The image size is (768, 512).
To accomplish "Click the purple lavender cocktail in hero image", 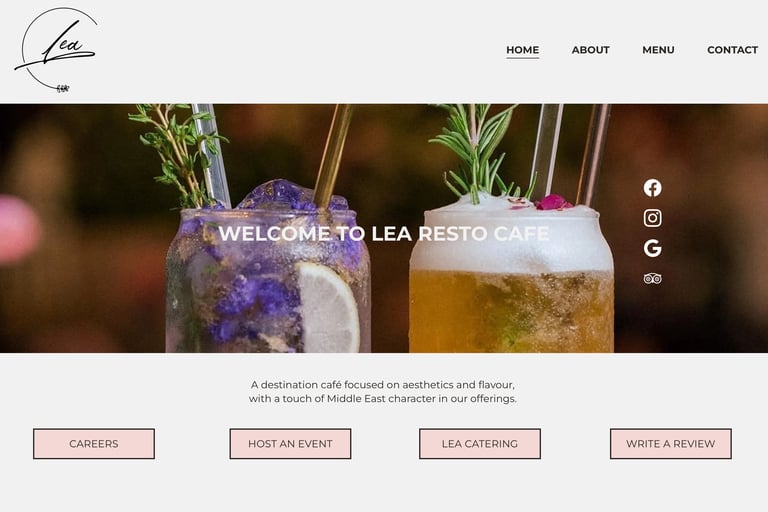I will point(268,274).
